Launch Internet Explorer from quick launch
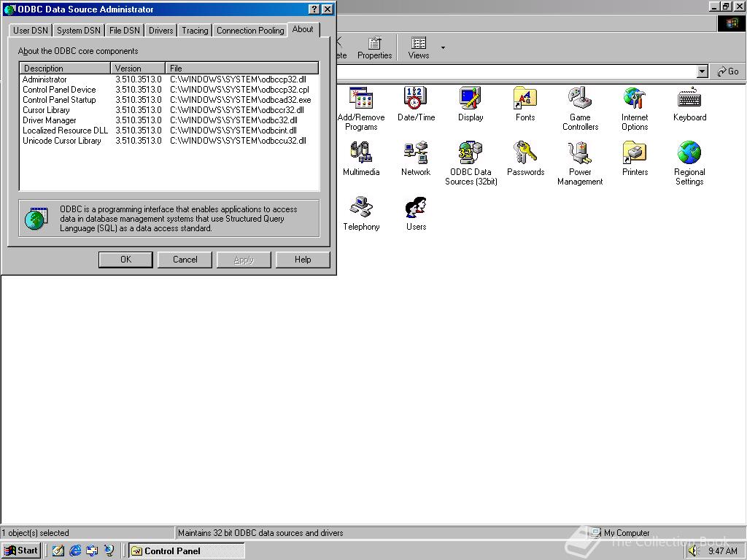Image resolution: width=747 pixels, height=560 pixels. [x=75, y=551]
